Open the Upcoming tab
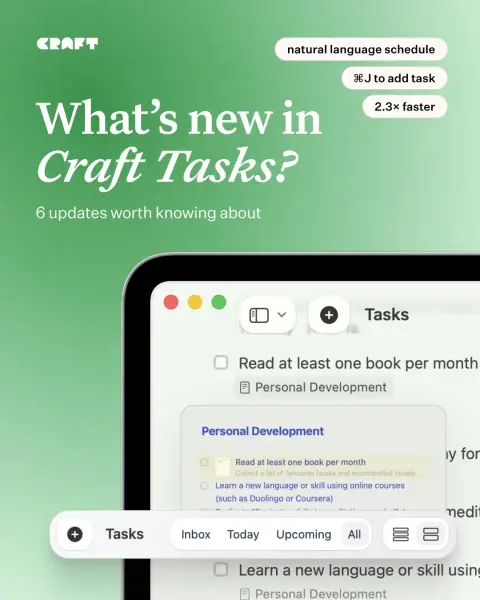Viewport: 480px width, 600px height. [304, 534]
